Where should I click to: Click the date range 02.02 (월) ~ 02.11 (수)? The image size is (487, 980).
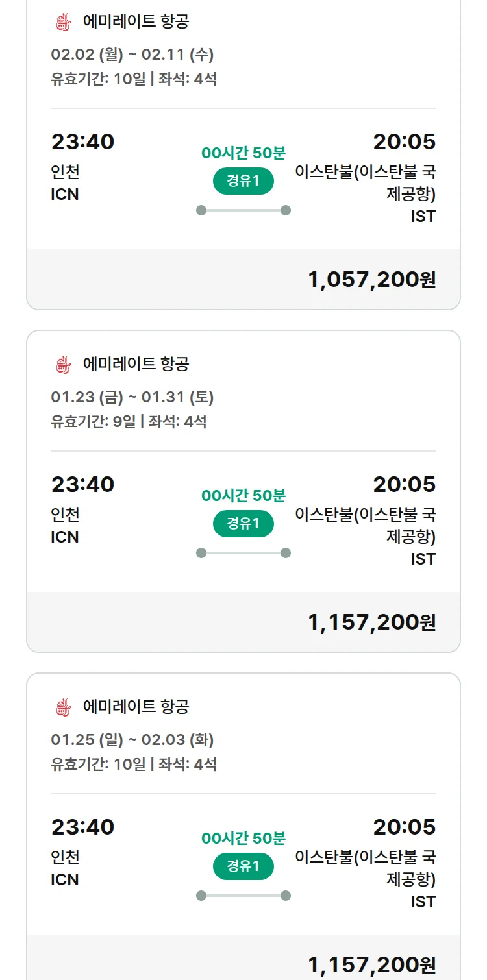pyautogui.click(x=132, y=55)
